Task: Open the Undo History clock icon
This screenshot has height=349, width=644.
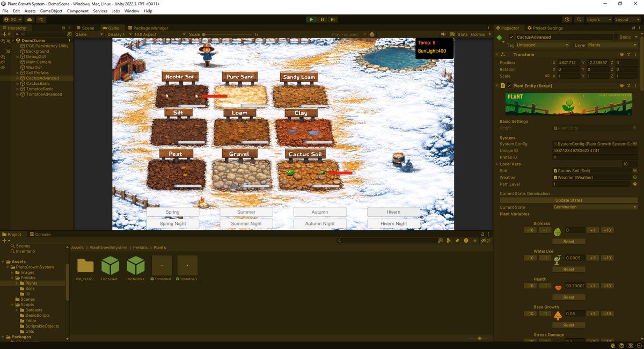Action: coord(568,19)
